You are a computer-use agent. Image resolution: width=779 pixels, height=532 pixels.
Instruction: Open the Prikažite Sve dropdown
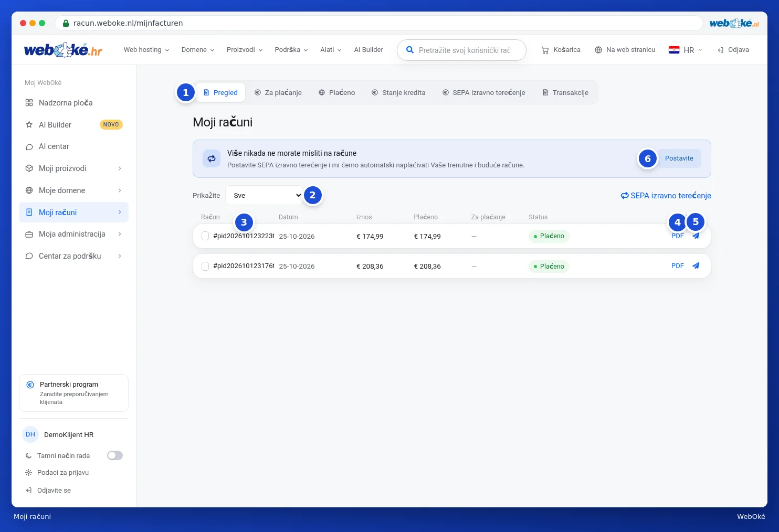tap(264, 195)
